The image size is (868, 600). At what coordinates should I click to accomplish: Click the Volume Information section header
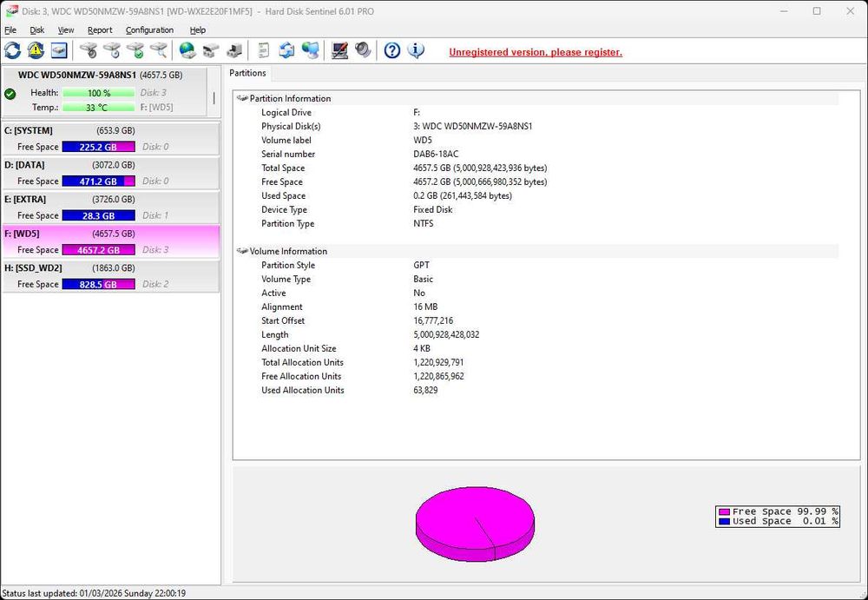pos(537,251)
